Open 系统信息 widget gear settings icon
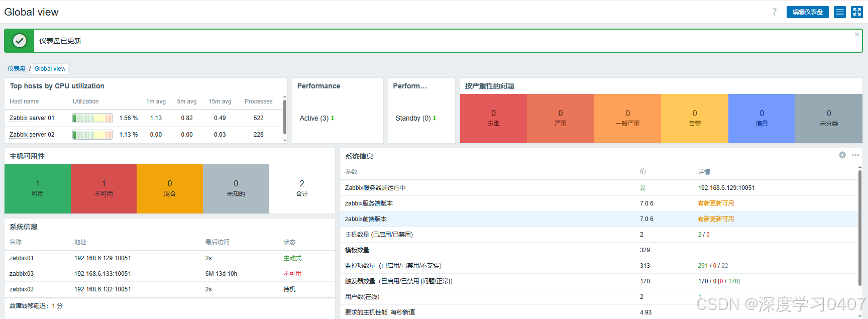The image size is (868, 319). point(842,155)
